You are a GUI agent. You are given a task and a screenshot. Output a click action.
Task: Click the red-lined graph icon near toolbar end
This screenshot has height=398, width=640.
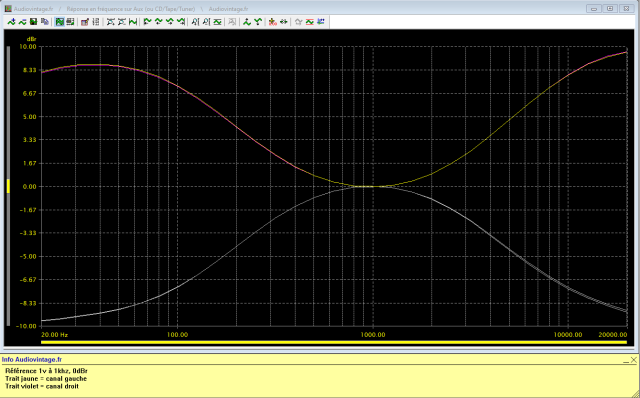309,22
